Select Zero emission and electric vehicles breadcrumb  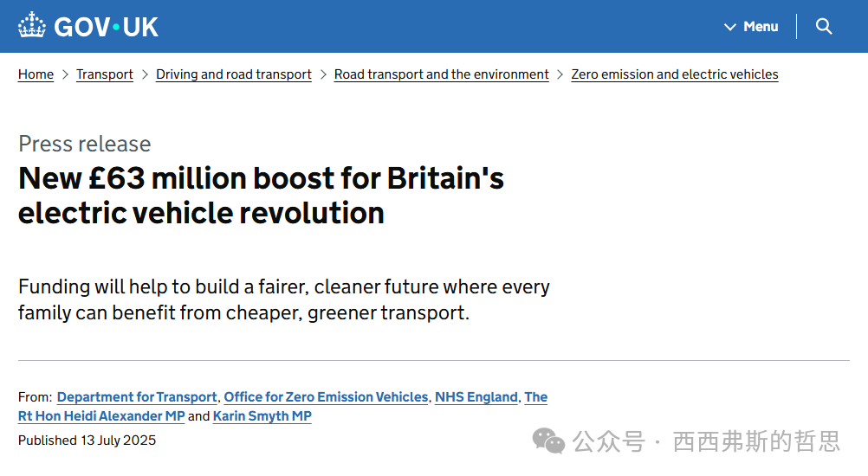[x=674, y=74]
